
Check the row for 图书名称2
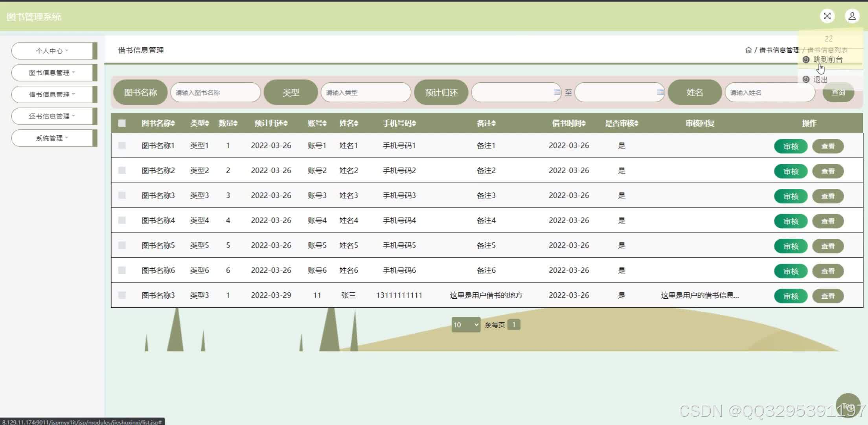pos(122,170)
